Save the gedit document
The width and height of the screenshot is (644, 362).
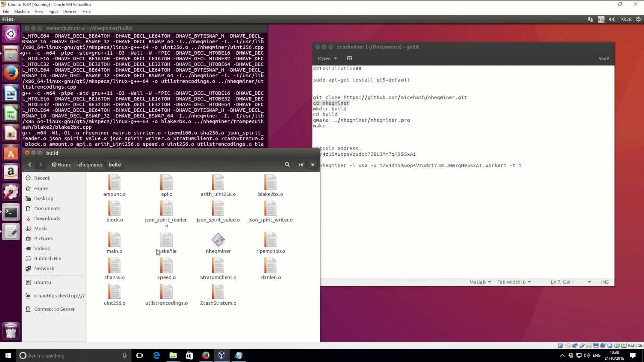tap(603, 58)
